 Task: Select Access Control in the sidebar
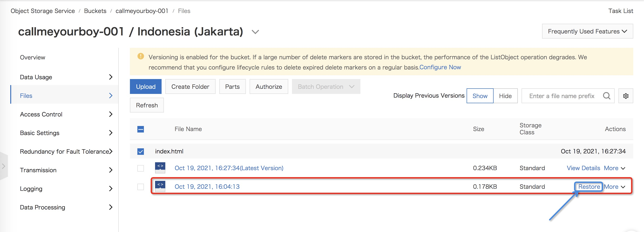41,114
